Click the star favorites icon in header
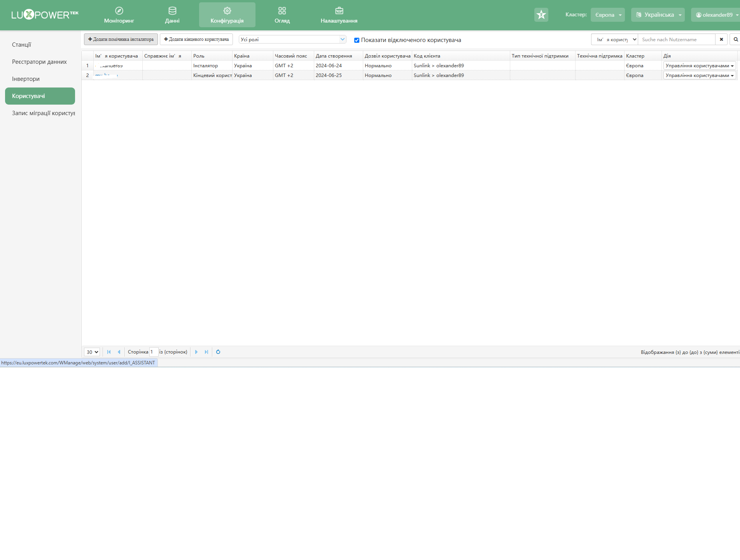Image resolution: width=740 pixels, height=560 pixels. pyautogui.click(x=541, y=15)
